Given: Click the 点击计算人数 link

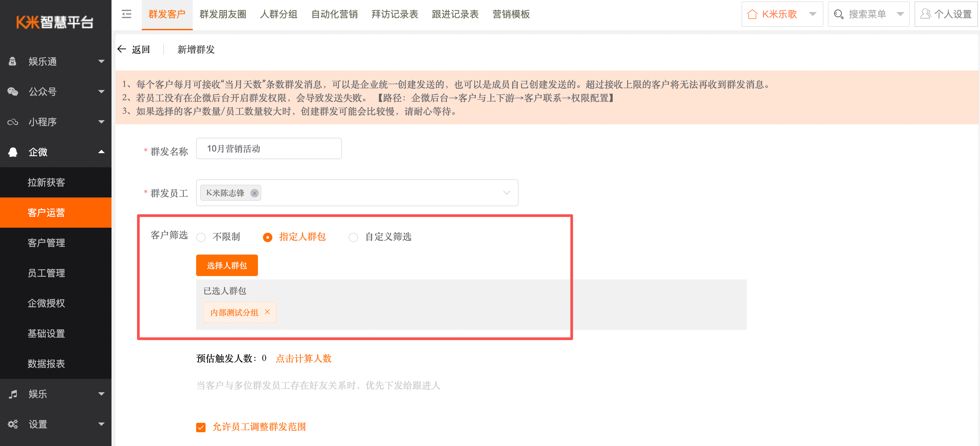Looking at the screenshot, I should (x=303, y=358).
